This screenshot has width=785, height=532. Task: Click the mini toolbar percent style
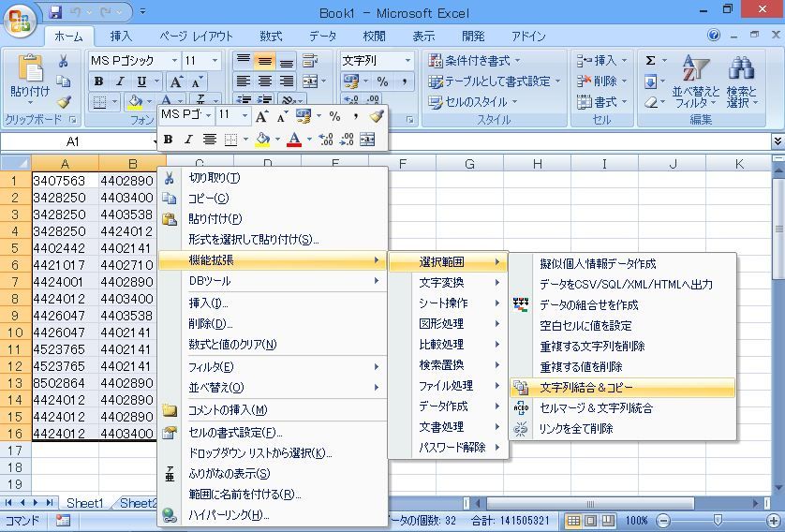pyautogui.click(x=335, y=116)
